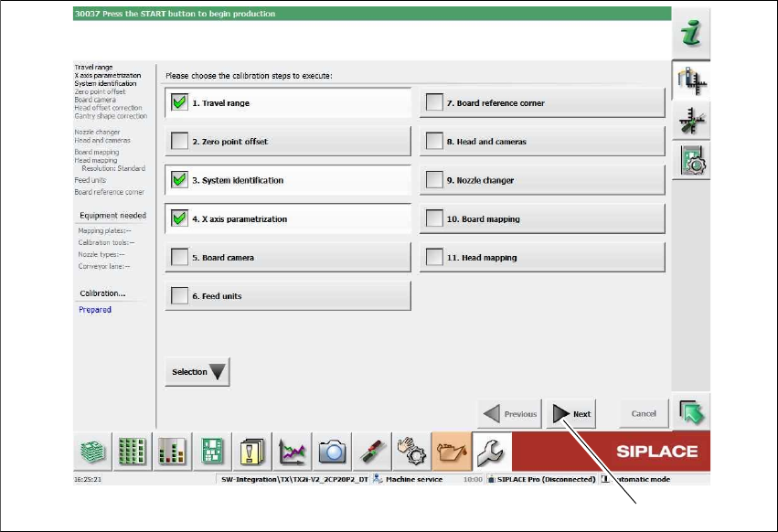
Task: Open the feeder bar chart icon
Action: (172, 452)
